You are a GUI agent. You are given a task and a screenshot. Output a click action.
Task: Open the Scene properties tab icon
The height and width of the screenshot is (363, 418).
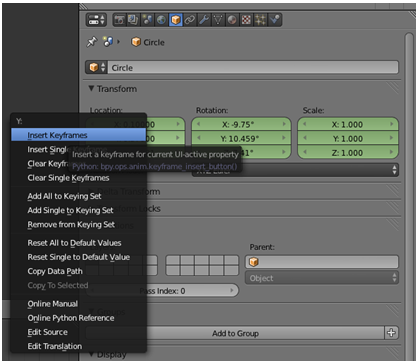147,20
